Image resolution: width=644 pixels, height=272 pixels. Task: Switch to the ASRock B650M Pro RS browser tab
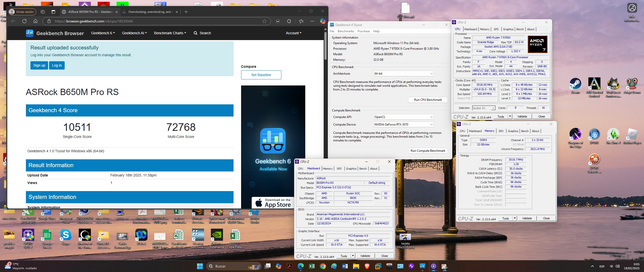90,12
